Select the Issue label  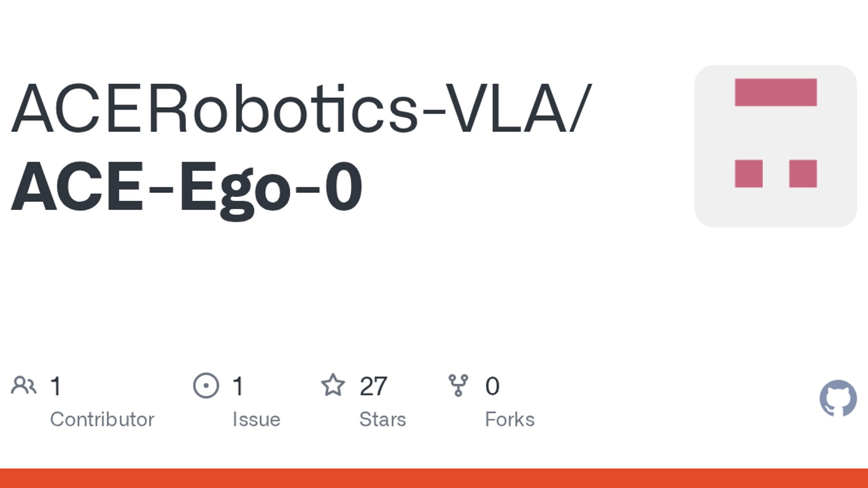click(256, 419)
